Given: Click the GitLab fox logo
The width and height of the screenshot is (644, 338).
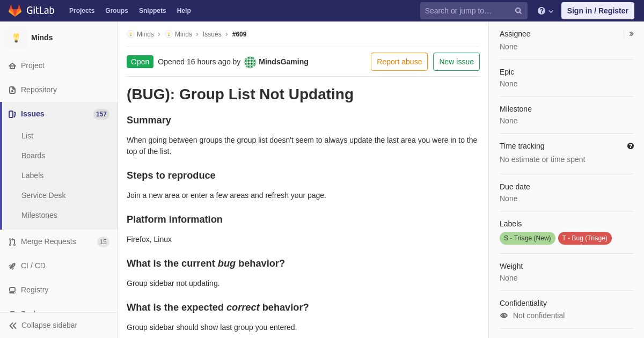Looking at the screenshot, I should tap(15, 11).
